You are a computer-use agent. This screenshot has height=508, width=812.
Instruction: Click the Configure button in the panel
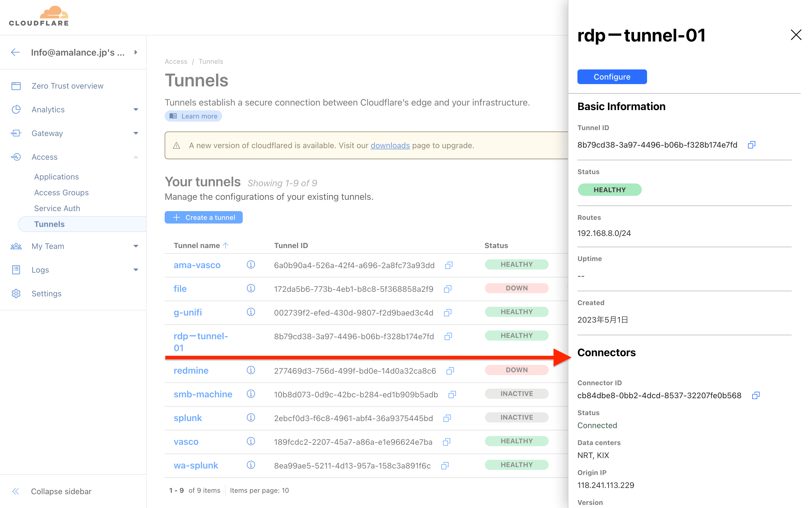612,77
